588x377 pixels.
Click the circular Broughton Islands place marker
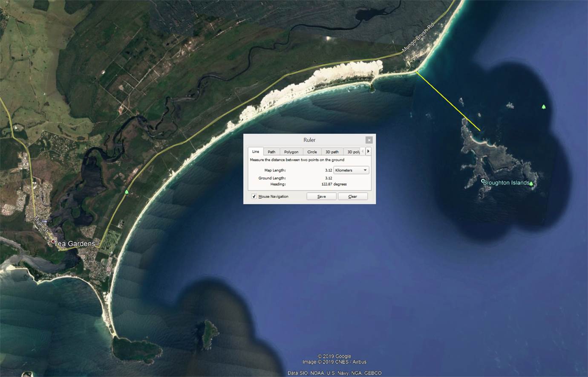pyautogui.click(x=483, y=181)
